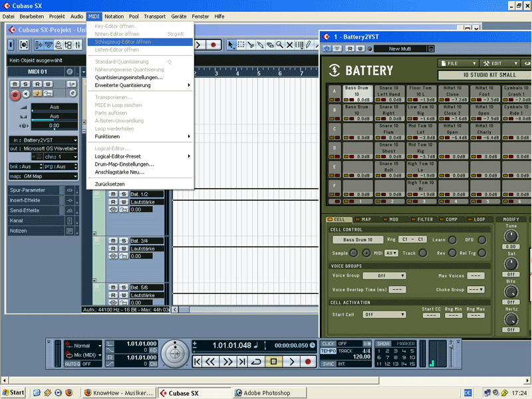532x399 pixels.
Task: Switch to Adobe Photoshop in taskbar
Action: tap(270, 393)
